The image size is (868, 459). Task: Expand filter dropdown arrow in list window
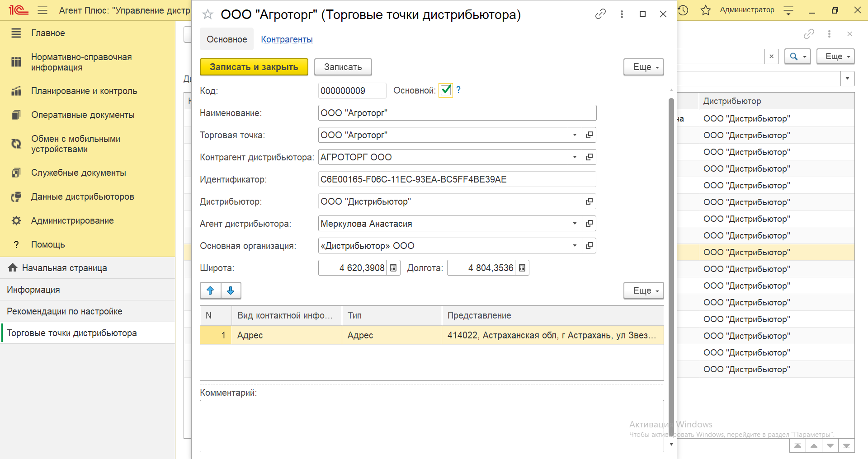coord(847,79)
